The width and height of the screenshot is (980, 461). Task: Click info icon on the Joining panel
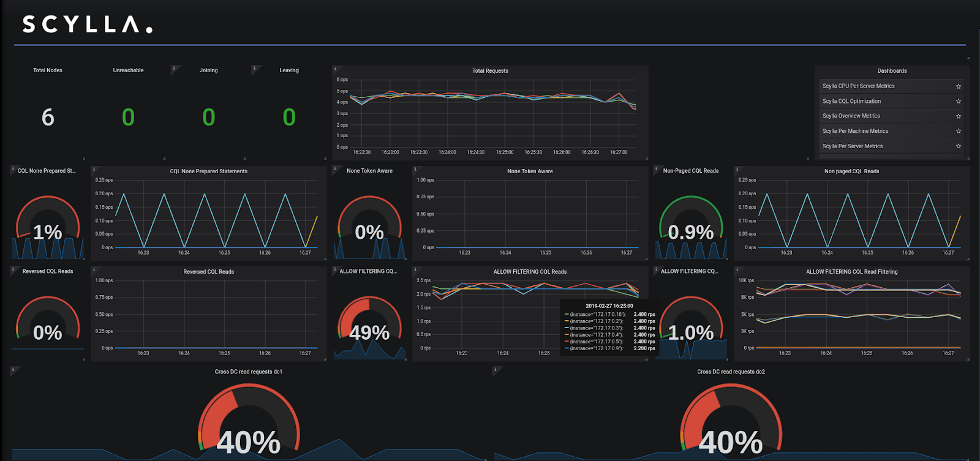(x=174, y=69)
